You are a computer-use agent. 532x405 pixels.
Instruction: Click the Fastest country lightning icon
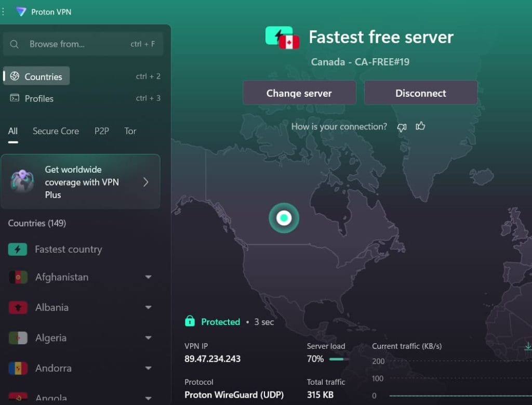pyautogui.click(x=18, y=249)
